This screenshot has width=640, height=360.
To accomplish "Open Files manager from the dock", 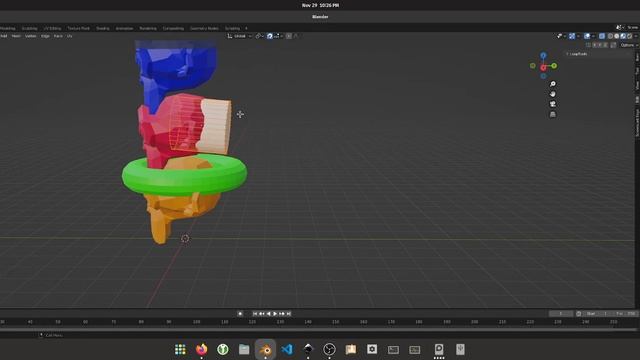I will point(244,349).
